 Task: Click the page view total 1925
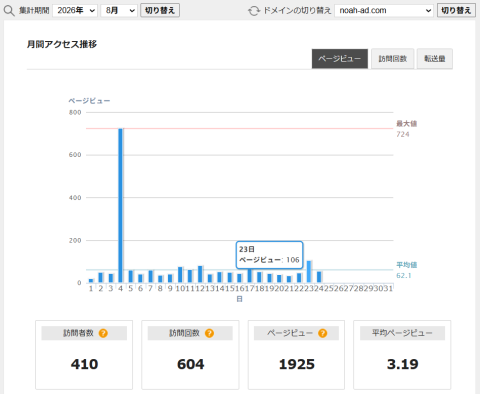click(297, 364)
